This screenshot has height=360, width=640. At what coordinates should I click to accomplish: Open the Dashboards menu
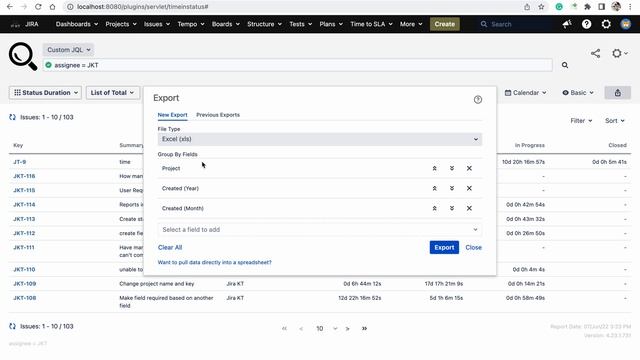[77, 24]
